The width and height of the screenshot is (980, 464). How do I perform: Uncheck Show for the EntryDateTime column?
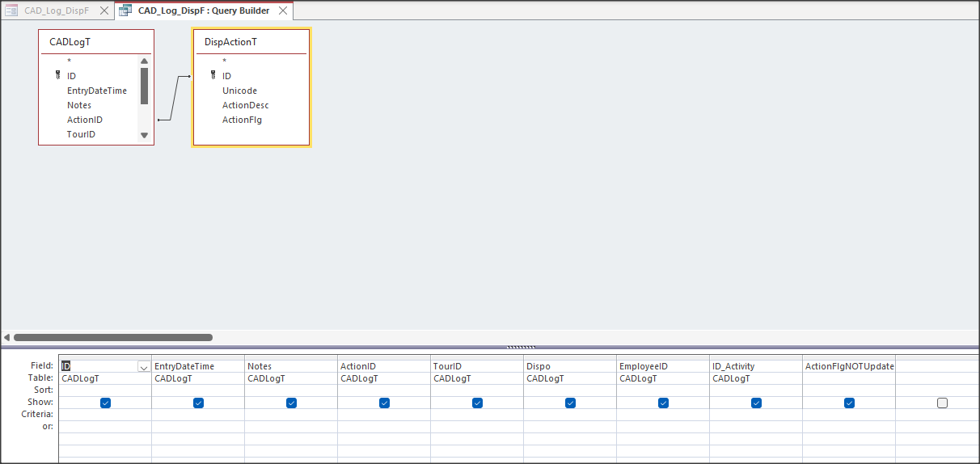tap(199, 403)
